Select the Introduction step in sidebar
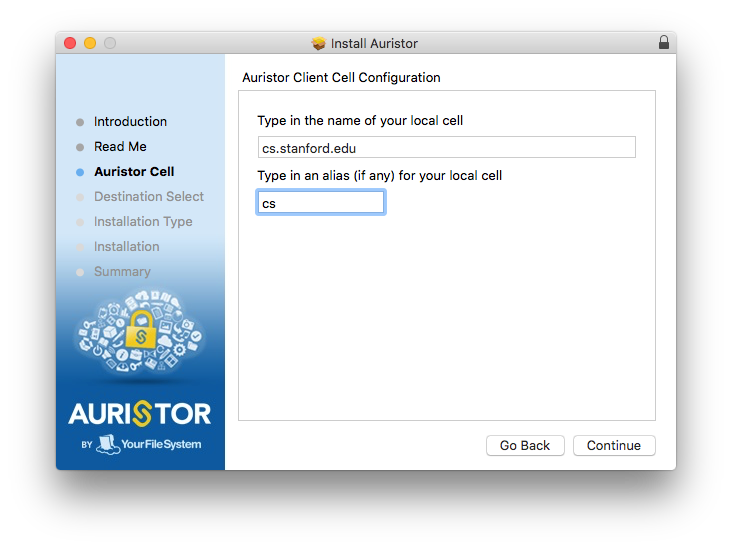732x550 pixels. pos(130,122)
